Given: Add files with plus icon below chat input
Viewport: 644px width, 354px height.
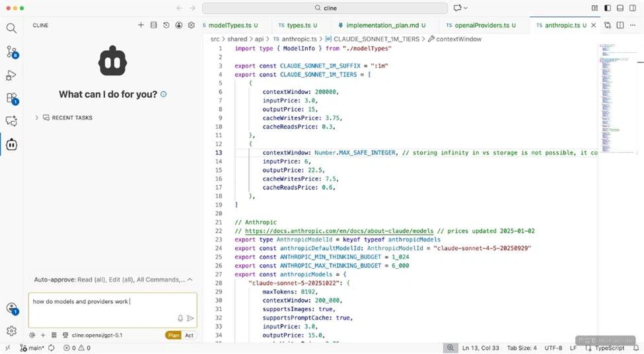Looking at the screenshot, I should [x=43, y=335].
